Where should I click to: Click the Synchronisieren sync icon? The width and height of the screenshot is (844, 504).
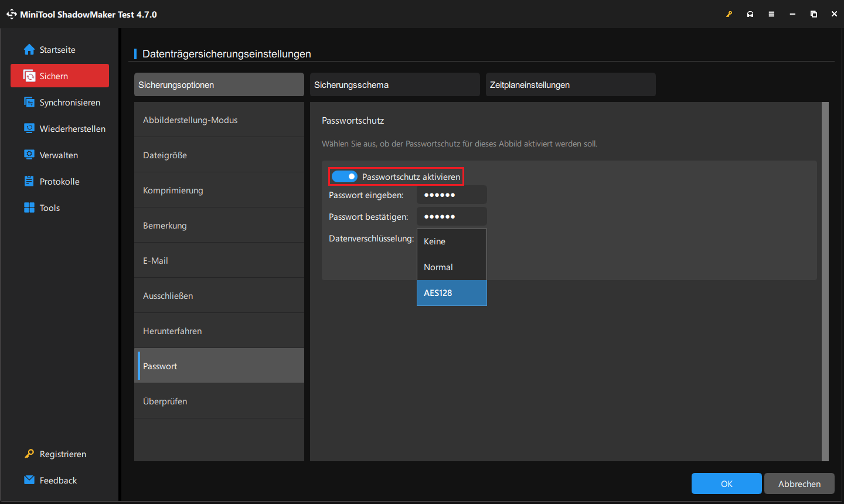pos(29,102)
